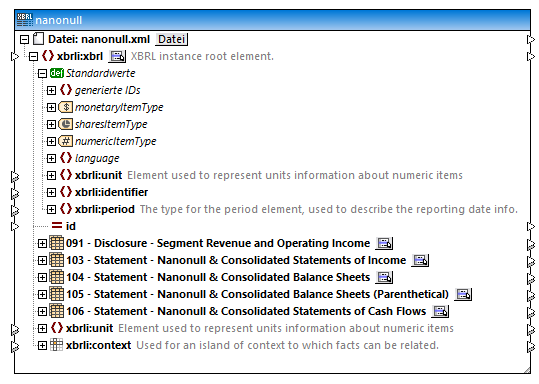Expand the xbrli:context node
This screenshot has width=539, height=384.
tap(42, 345)
